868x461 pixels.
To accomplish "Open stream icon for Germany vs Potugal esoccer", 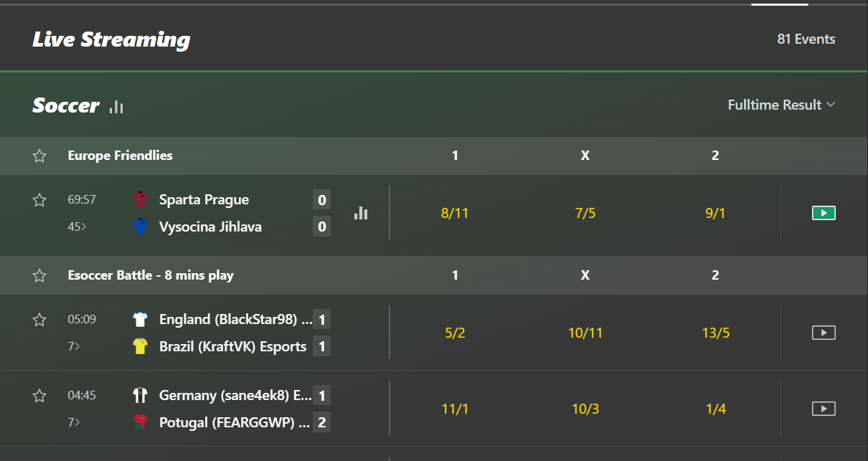I will coord(824,409).
